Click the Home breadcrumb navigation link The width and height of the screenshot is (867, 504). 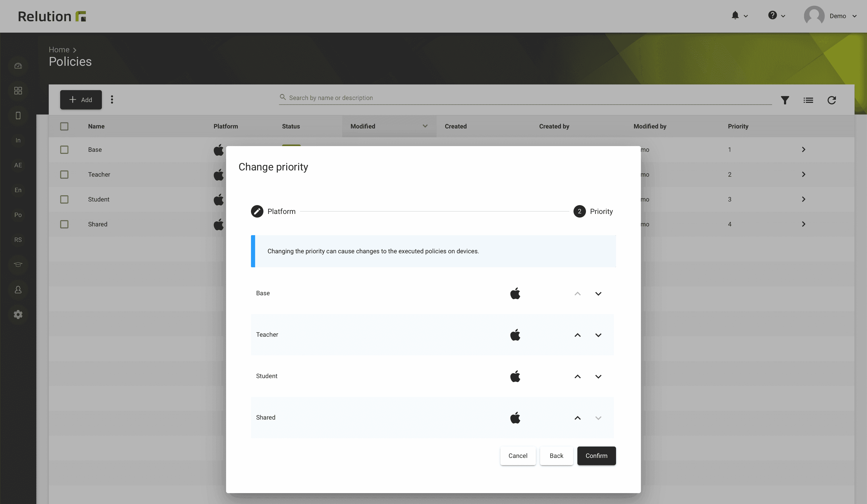pos(58,49)
